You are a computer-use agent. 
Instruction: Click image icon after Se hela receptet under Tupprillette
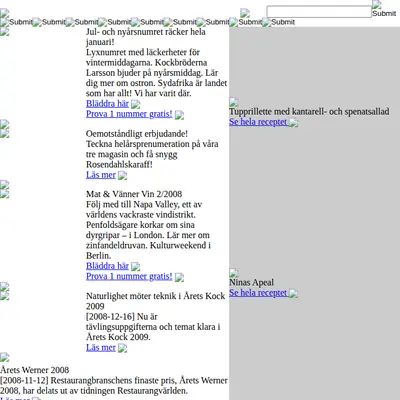point(294,123)
